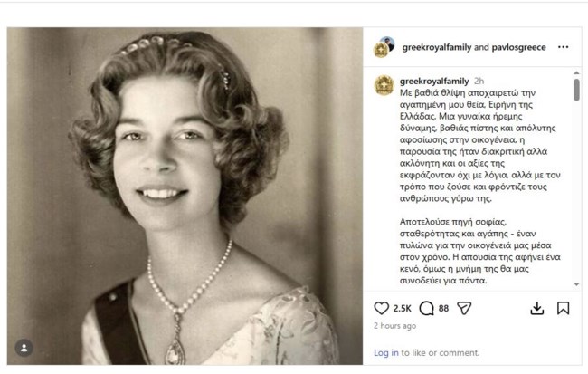
Task: Open the header profile avatar of the post
Action: point(384,46)
